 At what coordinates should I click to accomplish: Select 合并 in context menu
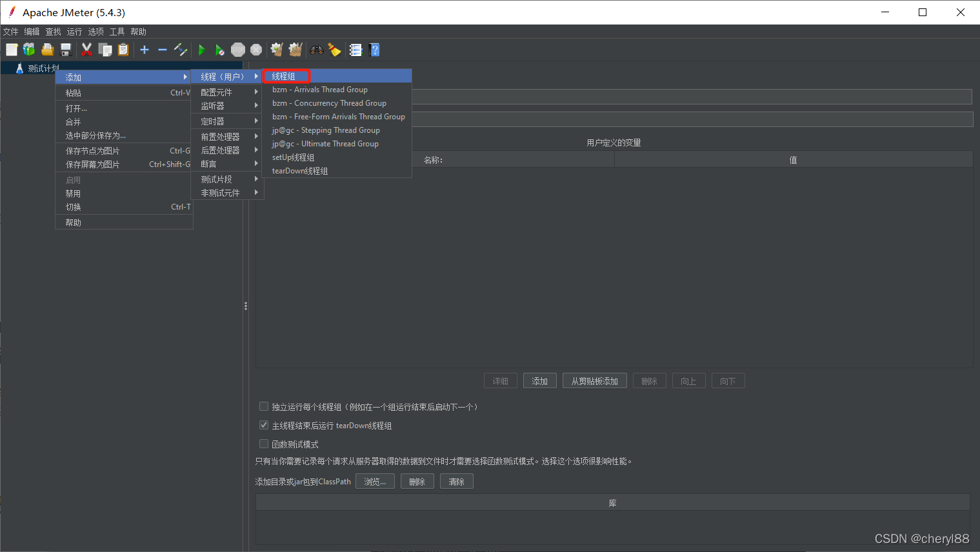124,122
